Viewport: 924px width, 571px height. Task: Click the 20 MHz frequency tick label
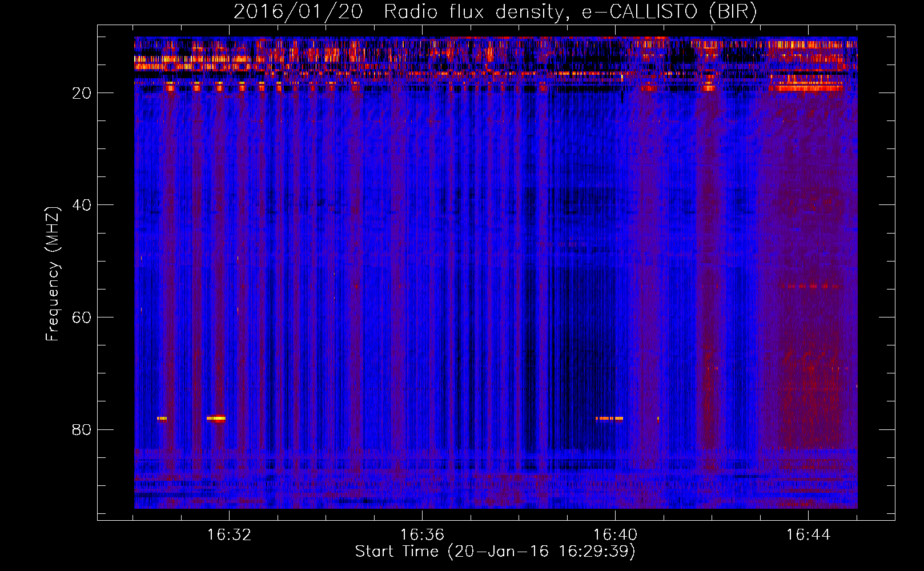click(82, 93)
